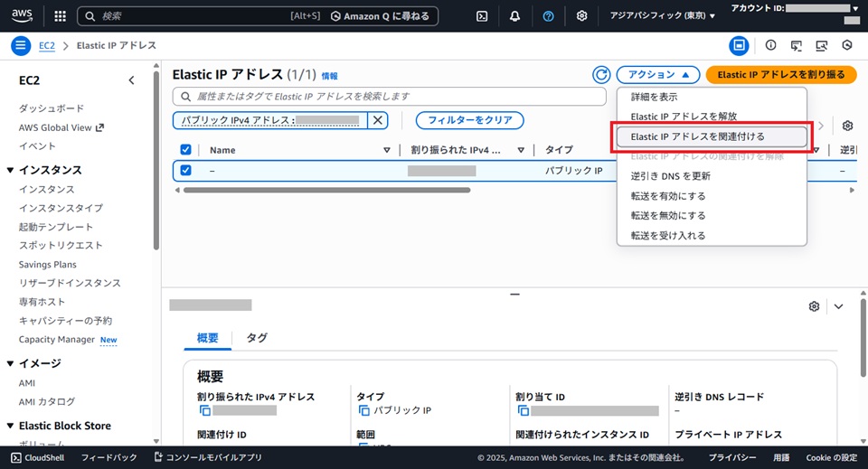Click the hexagon icon in breadcrumb bar
Image resolution: width=868 pixels, height=469 pixels.
pos(847,45)
